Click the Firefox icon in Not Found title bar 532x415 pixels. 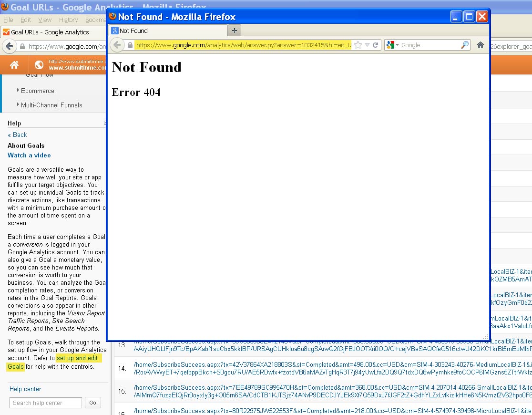click(113, 16)
